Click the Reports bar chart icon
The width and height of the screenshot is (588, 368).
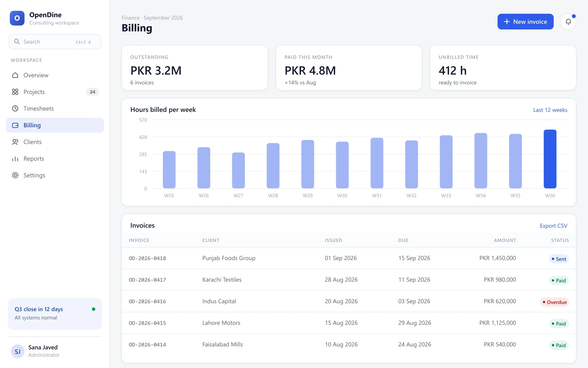click(x=15, y=158)
